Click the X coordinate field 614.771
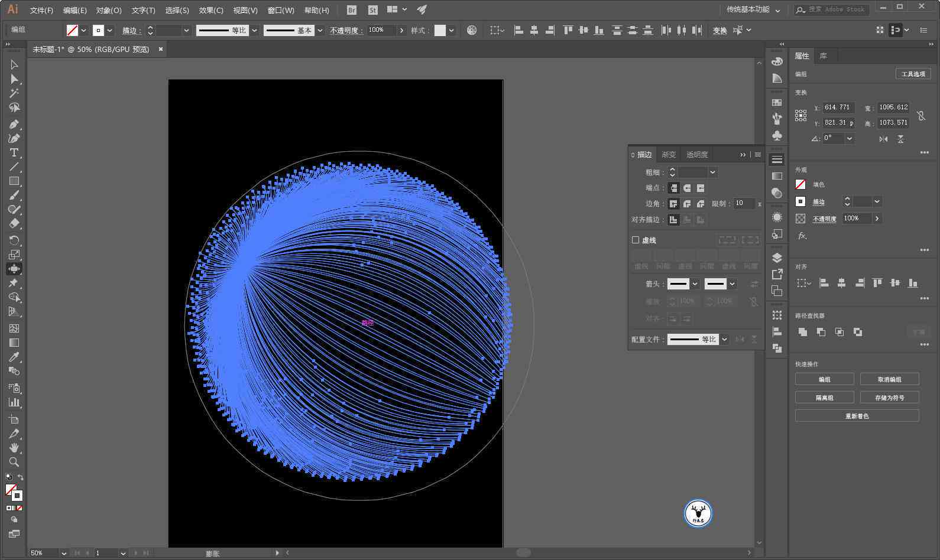The height and width of the screenshot is (560, 940). point(839,108)
